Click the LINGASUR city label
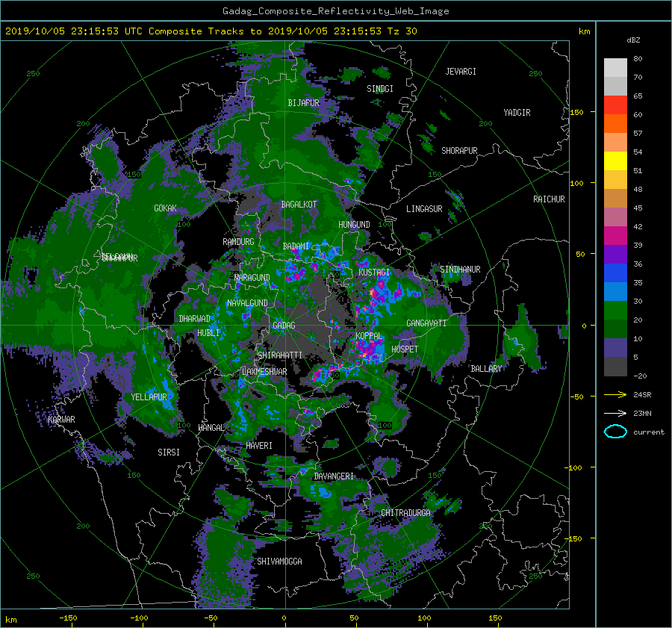Screen dimensions: 672x628 coord(424,209)
